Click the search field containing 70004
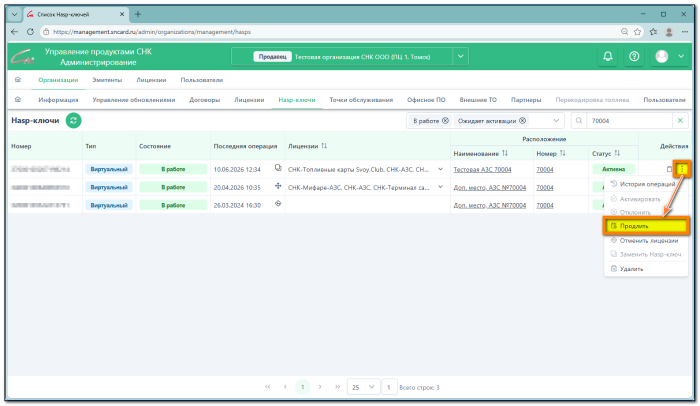700x406 pixels. coord(628,121)
